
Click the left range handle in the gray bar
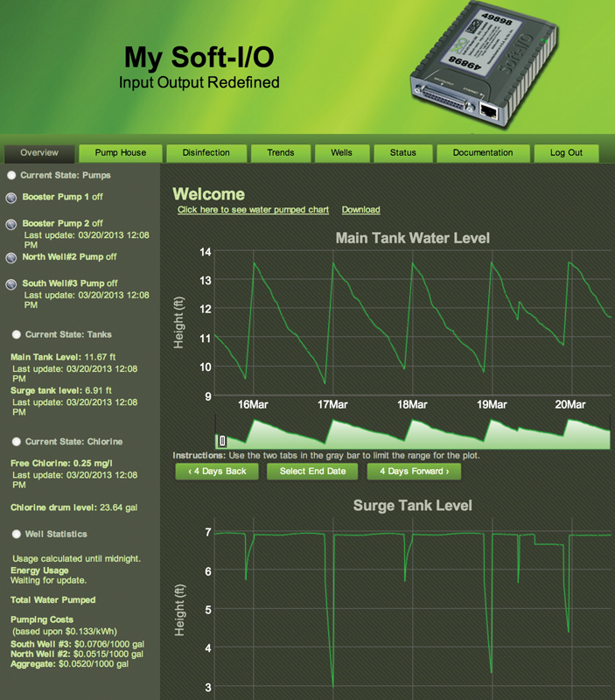coord(222,441)
